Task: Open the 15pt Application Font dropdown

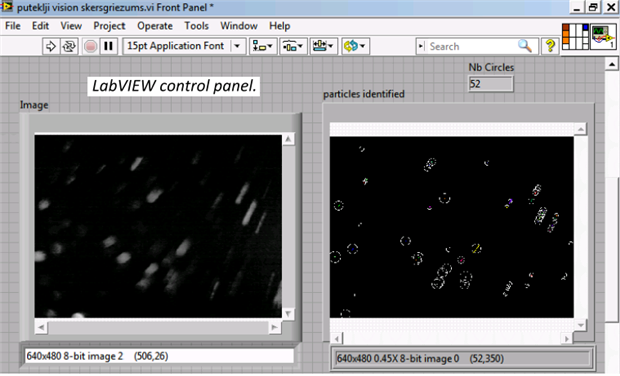Action: [x=184, y=46]
